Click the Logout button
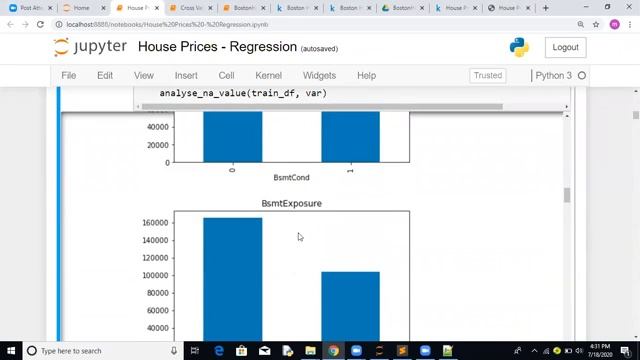The image size is (640, 360). pos(565,47)
